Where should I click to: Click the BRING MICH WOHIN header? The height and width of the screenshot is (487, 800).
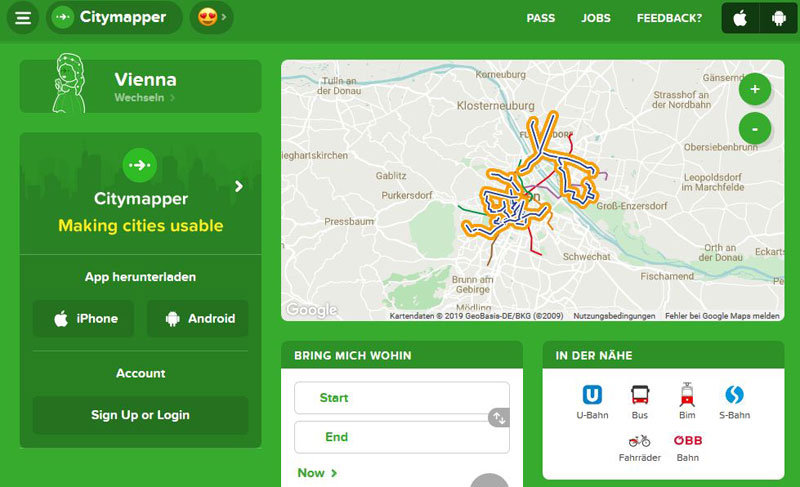pyautogui.click(x=353, y=355)
